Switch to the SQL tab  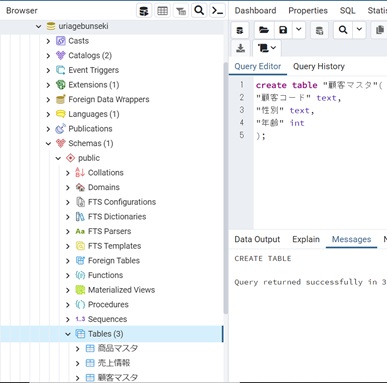(x=348, y=11)
